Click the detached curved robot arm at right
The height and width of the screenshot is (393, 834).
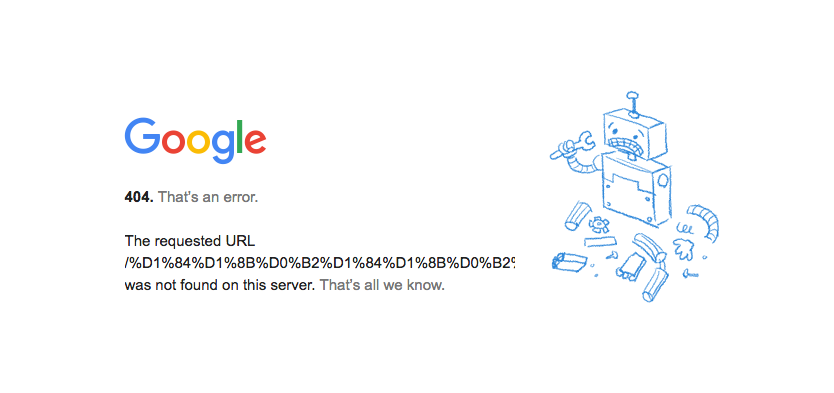[703, 221]
